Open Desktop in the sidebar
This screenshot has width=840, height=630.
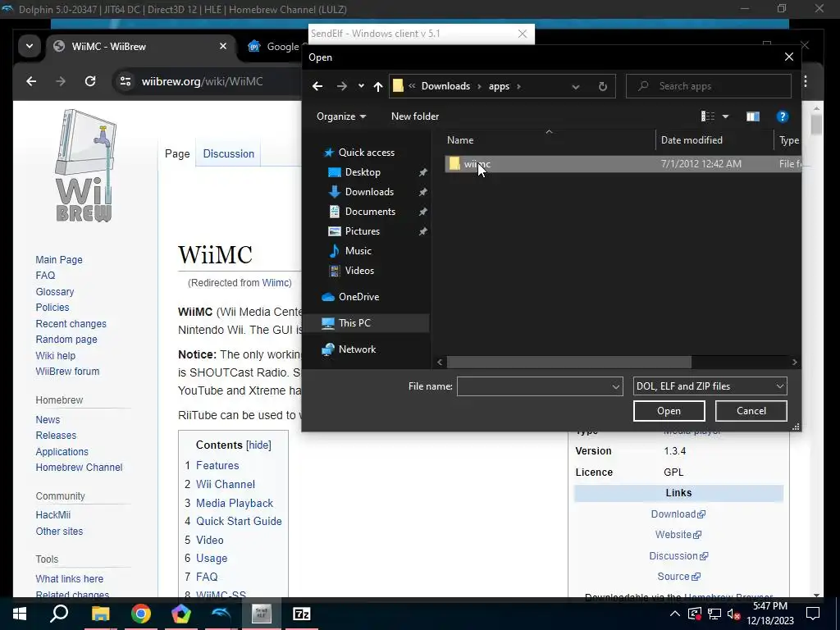click(363, 172)
